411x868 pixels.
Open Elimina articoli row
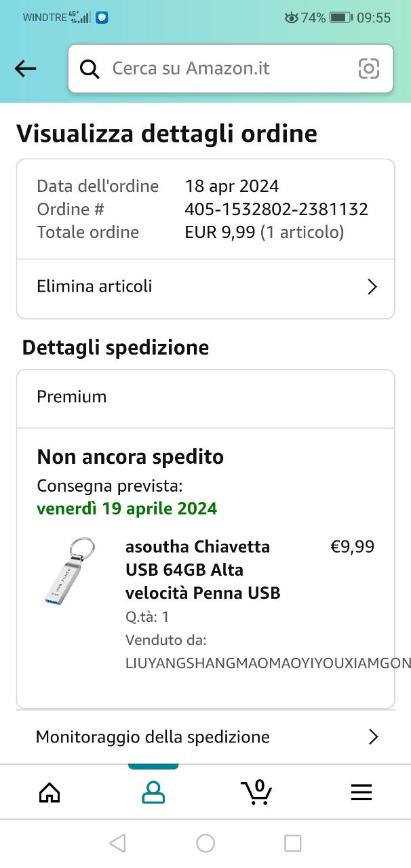point(203,287)
